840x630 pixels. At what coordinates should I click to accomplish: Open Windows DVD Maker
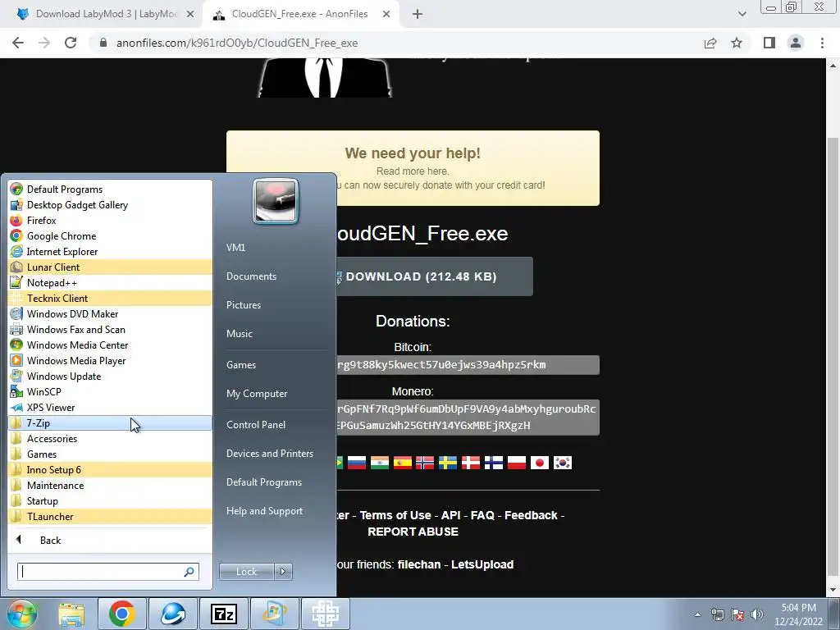click(x=111, y=313)
